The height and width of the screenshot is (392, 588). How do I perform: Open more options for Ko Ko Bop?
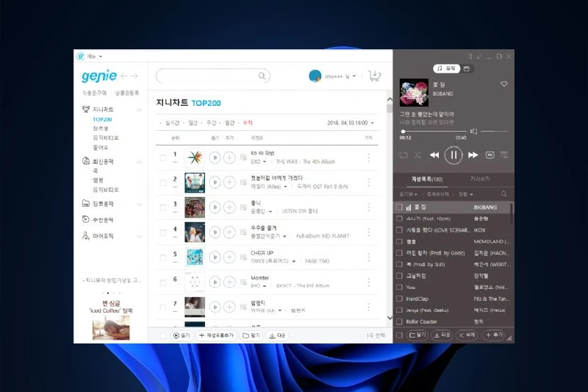(x=369, y=157)
